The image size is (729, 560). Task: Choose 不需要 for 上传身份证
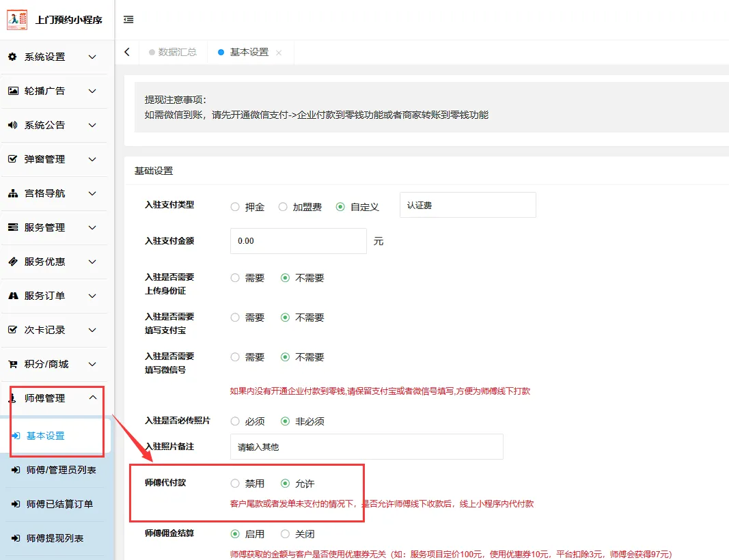(x=286, y=278)
